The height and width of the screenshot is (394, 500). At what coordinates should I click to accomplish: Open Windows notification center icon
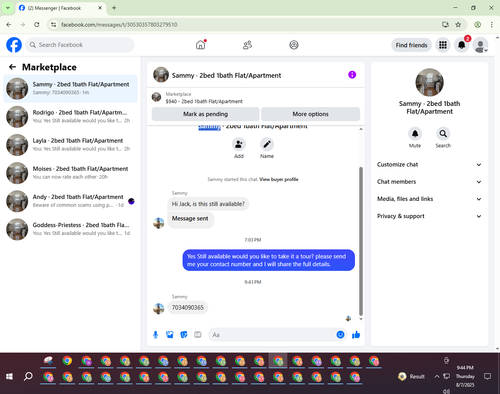click(487, 376)
